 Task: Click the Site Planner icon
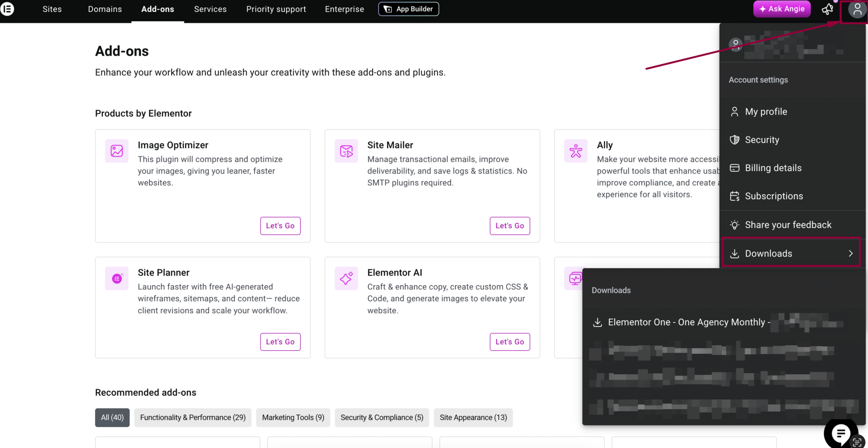tap(117, 278)
